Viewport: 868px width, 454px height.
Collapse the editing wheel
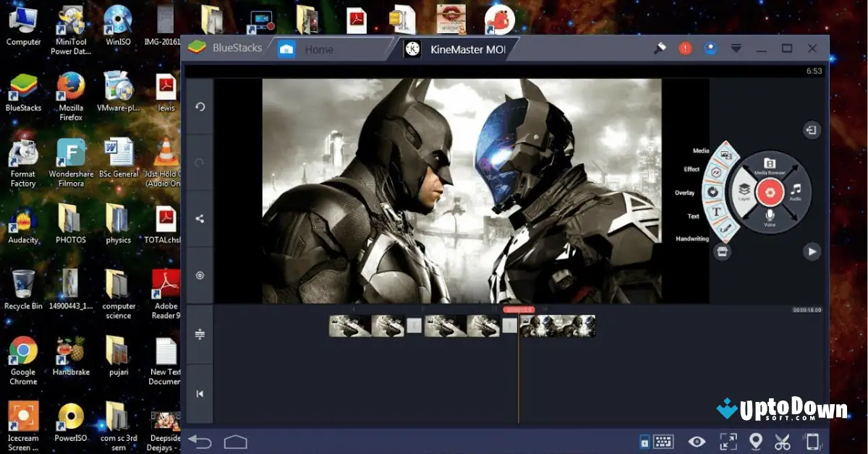[x=812, y=131]
